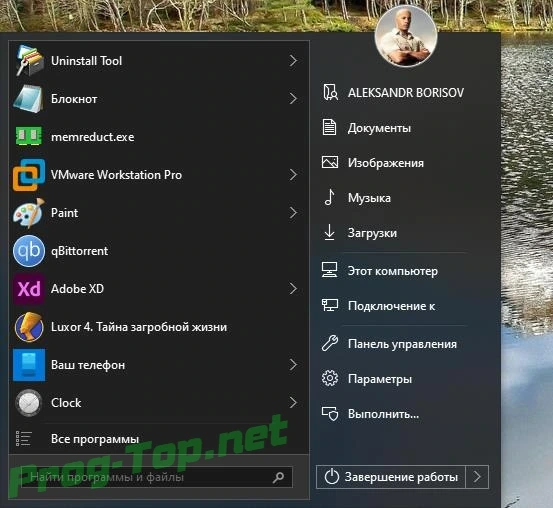The height and width of the screenshot is (508, 553).
Task: Select the memreduct.exe entry
Action: pos(159,137)
